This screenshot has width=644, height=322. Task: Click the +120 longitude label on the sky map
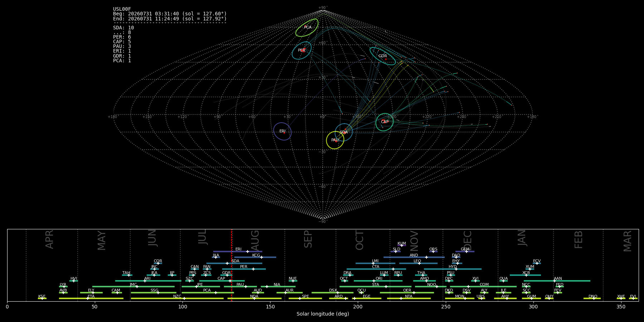click(182, 117)
